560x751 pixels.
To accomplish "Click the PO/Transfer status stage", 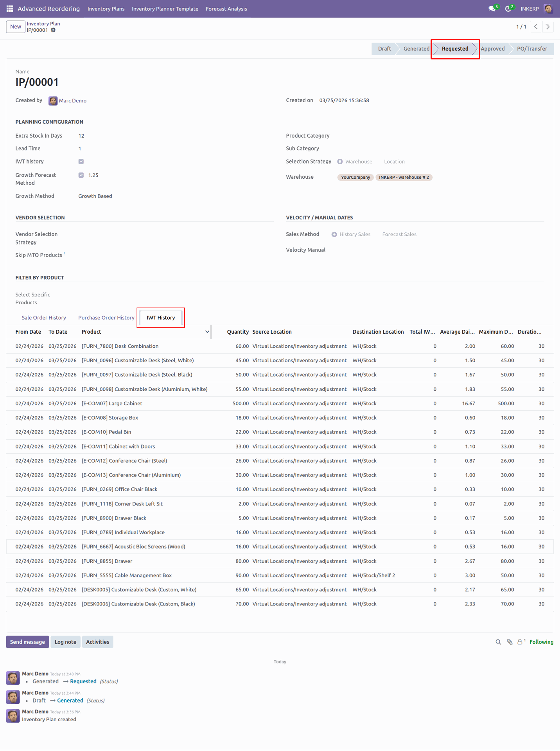I will point(532,49).
